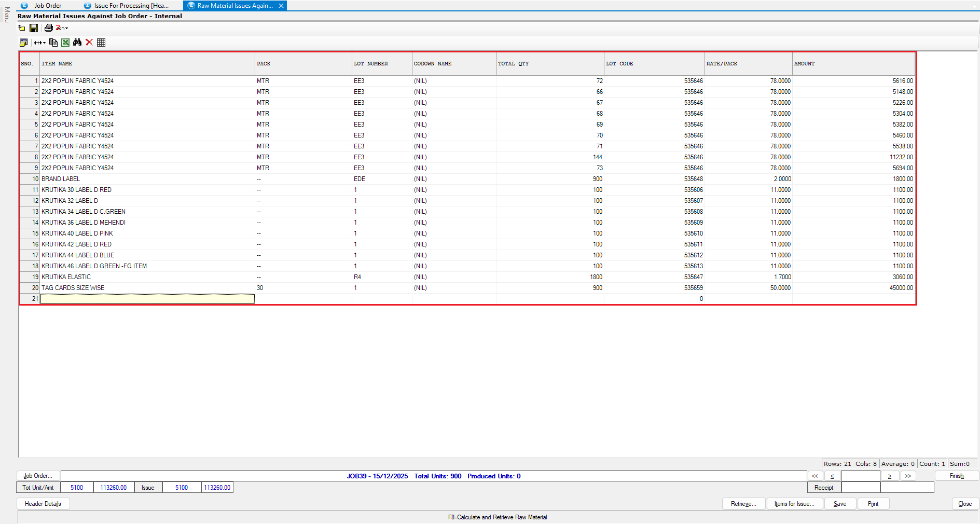Click the calculator form icon in grid toolbar

(23, 43)
